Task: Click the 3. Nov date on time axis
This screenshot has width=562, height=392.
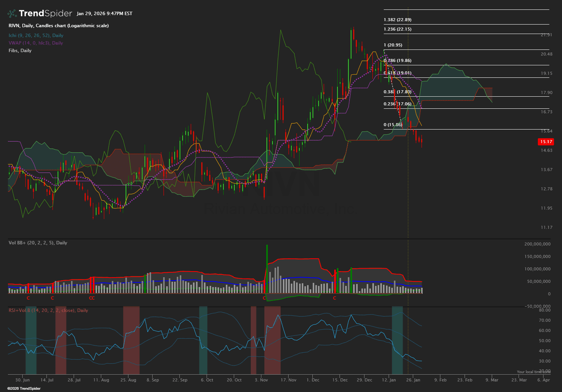Action: 261,380
